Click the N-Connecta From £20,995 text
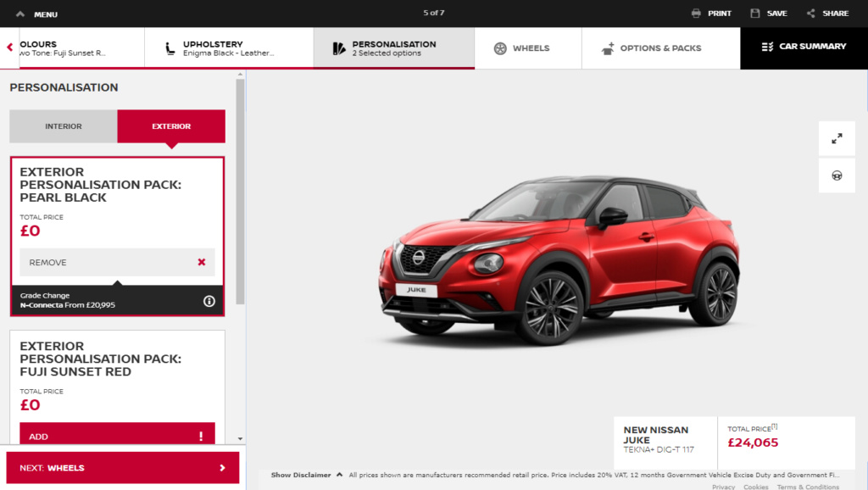 coord(68,305)
